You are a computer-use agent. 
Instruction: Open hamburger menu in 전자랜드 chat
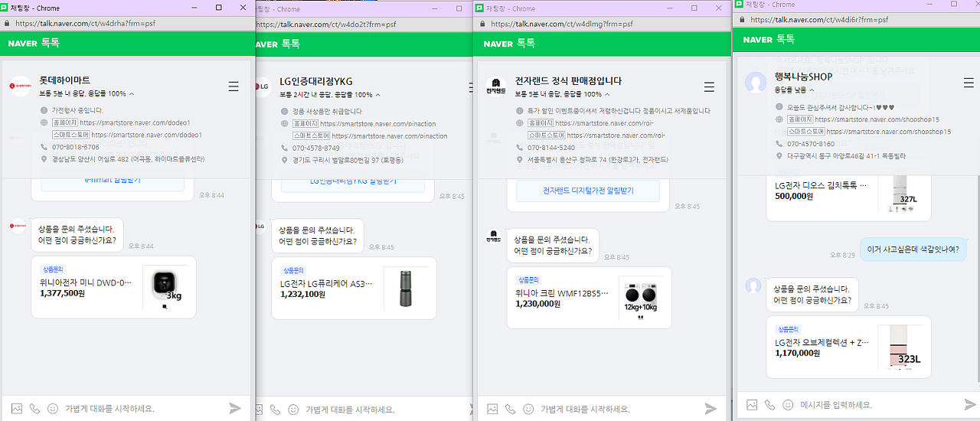click(x=709, y=86)
